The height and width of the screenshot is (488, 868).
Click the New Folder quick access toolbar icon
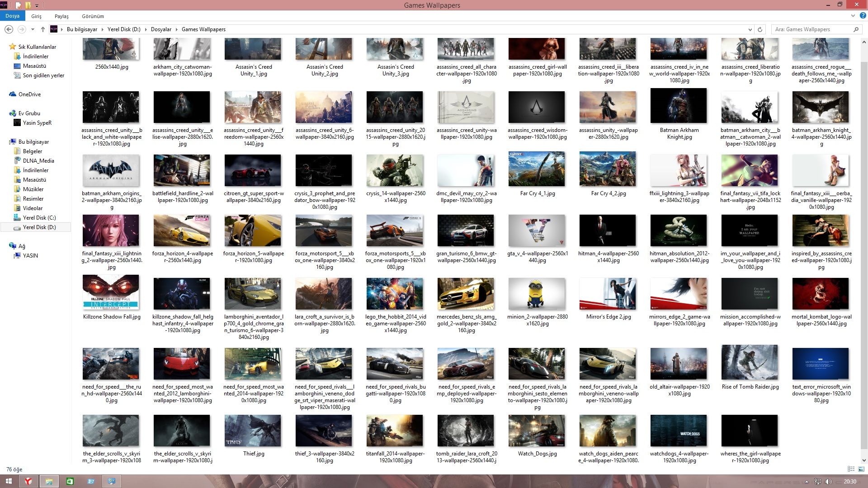(x=28, y=5)
